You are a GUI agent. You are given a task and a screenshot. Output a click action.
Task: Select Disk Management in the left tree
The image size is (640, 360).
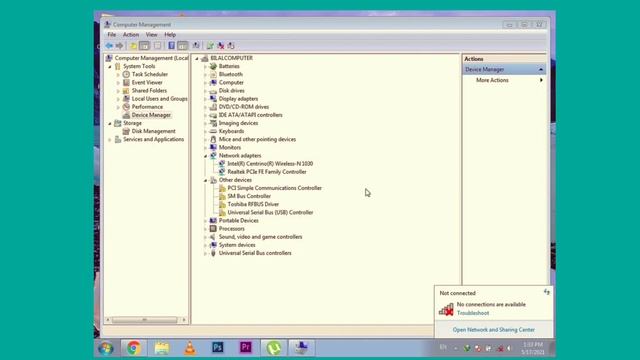tap(153, 131)
